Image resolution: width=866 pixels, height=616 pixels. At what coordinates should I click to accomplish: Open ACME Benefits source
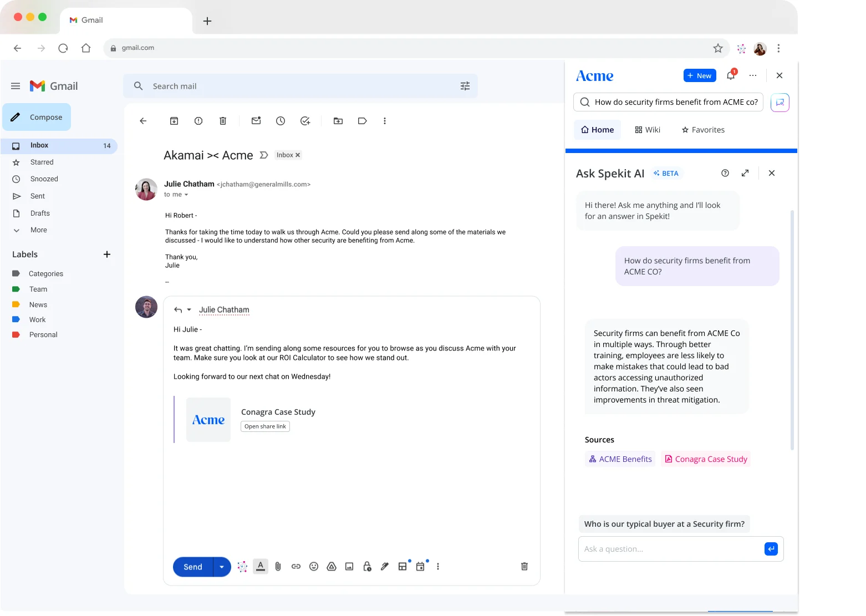click(620, 459)
